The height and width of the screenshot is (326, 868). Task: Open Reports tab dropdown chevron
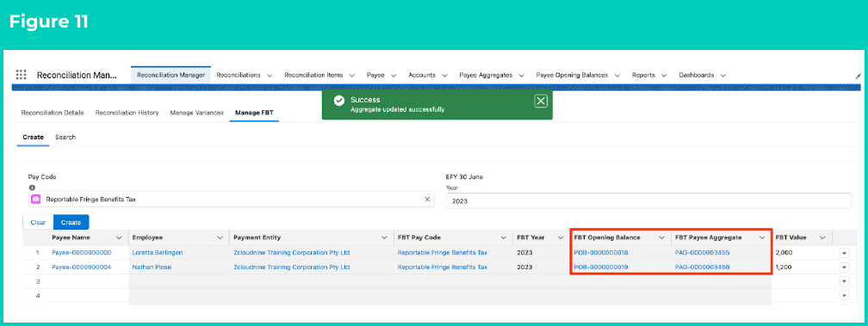(x=664, y=75)
